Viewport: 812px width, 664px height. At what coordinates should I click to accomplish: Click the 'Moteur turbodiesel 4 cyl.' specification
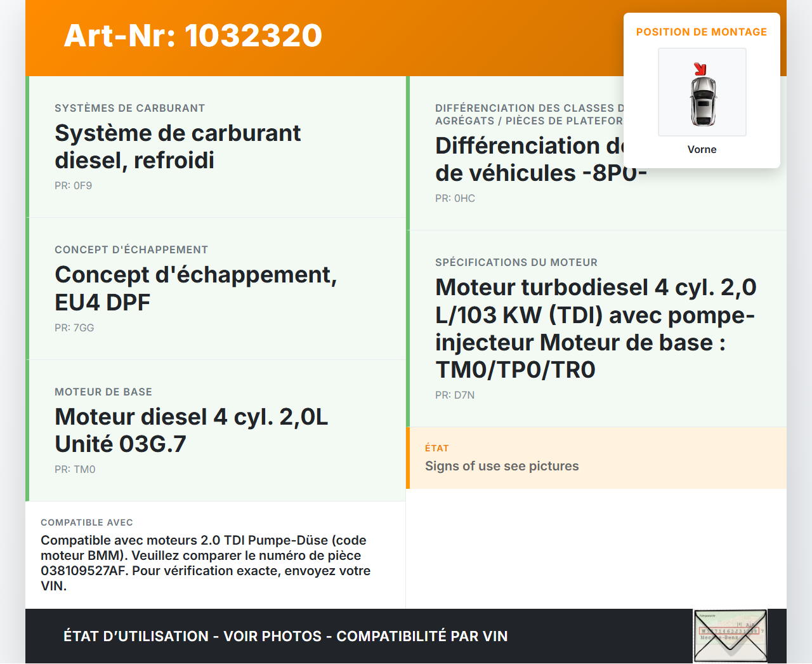click(x=595, y=328)
